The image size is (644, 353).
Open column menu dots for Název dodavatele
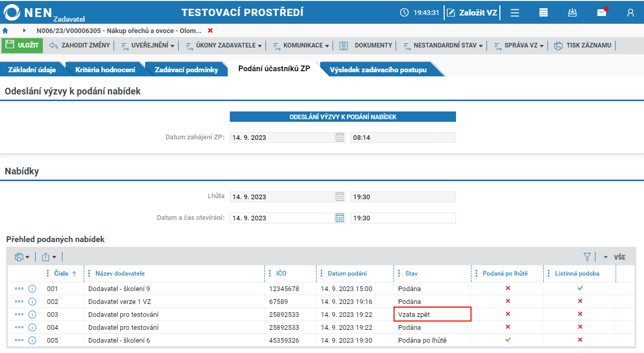(90, 274)
